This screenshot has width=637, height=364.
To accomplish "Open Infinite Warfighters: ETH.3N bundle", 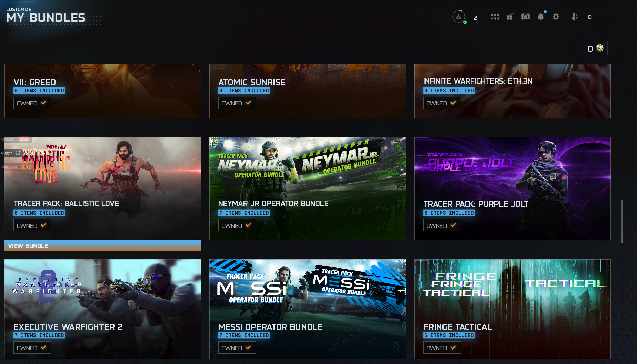I will click(512, 91).
